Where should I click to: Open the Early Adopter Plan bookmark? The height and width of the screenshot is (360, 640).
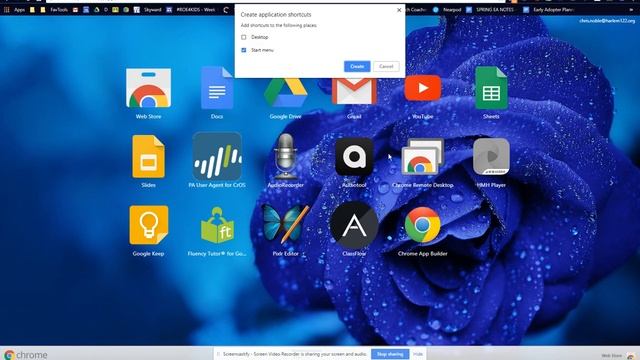pos(549,9)
